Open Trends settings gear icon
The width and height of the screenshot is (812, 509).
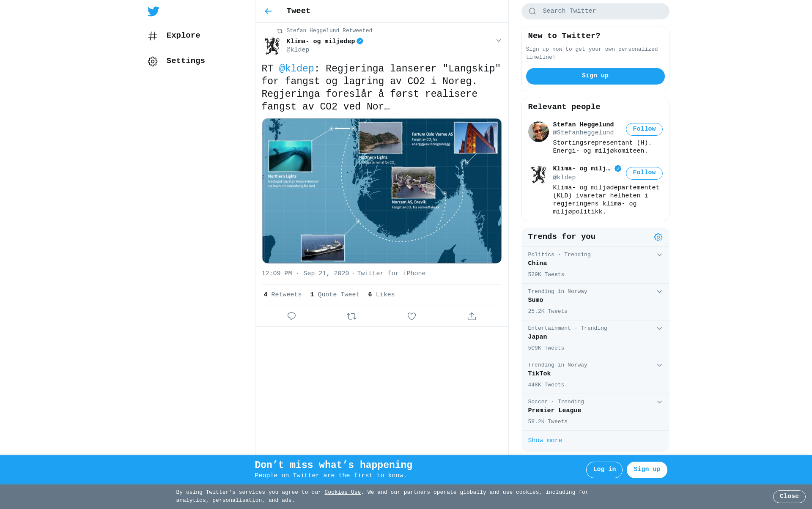point(658,237)
